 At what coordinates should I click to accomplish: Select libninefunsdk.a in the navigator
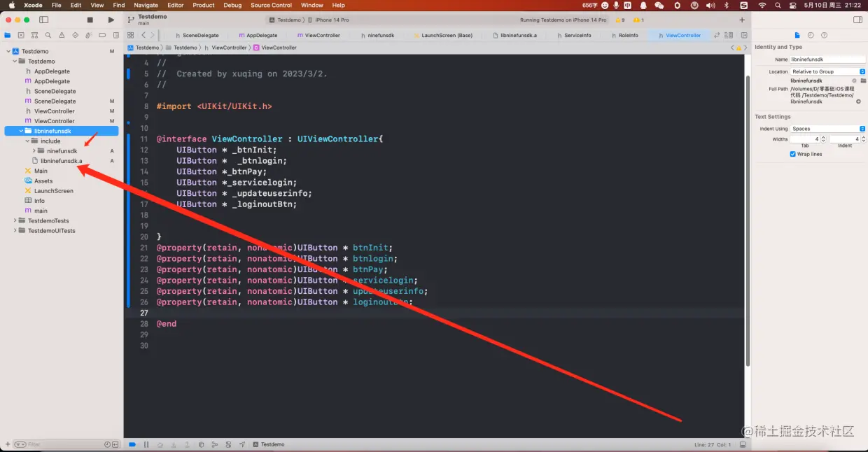[62, 161]
